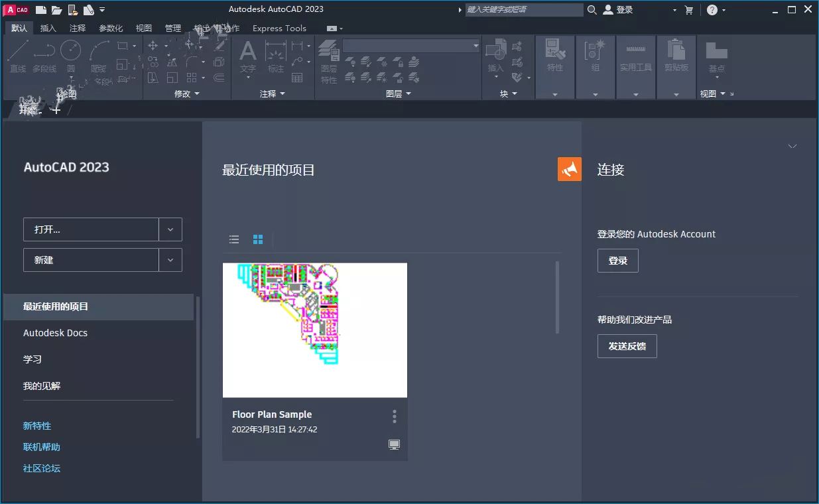Open the Express Tools ribbon tab
This screenshot has height=504, width=819.
279,28
